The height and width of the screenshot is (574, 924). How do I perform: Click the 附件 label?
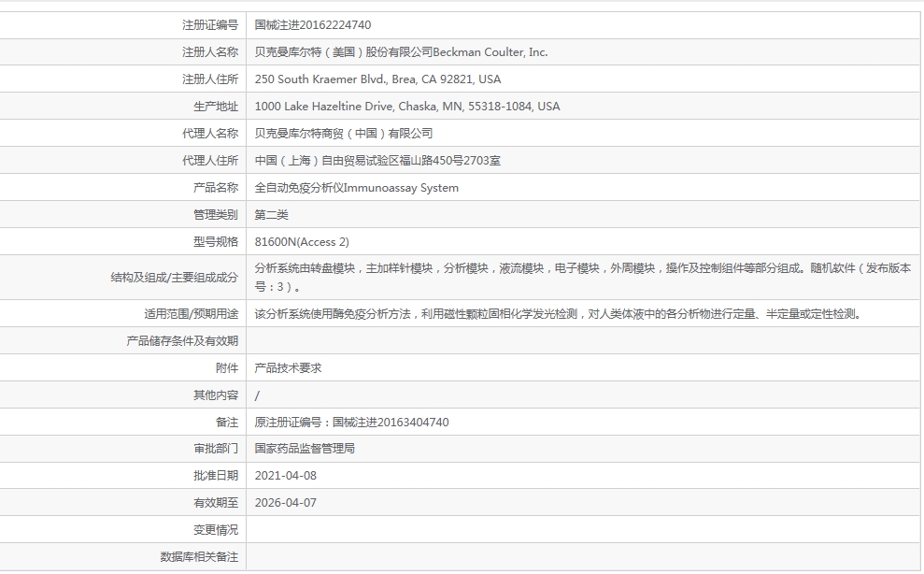point(227,368)
